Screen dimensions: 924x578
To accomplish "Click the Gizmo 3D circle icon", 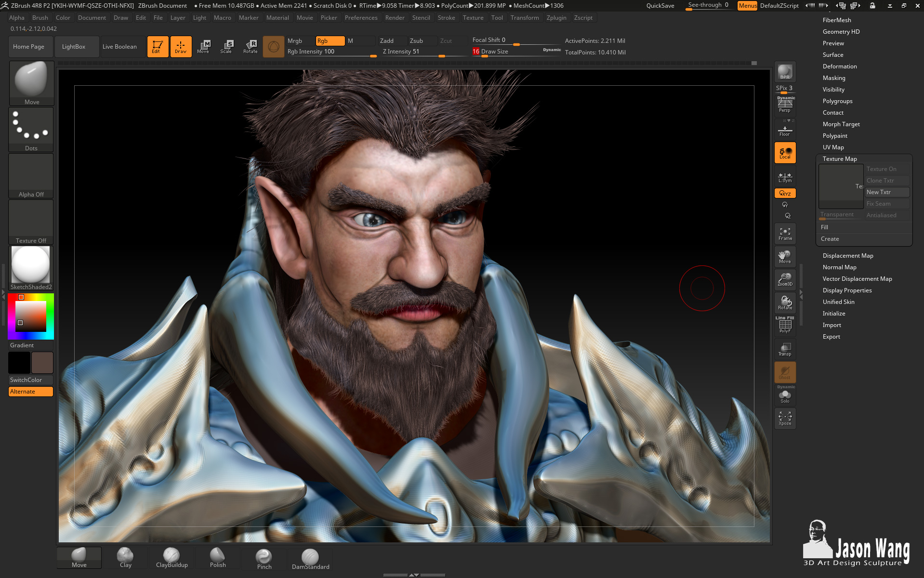I will [x=274, y=47].
